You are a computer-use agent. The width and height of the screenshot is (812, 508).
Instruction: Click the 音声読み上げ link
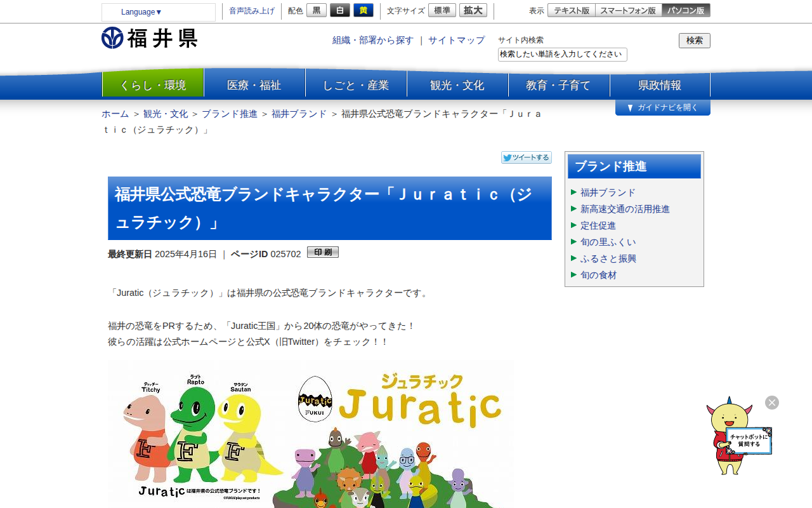252,11
